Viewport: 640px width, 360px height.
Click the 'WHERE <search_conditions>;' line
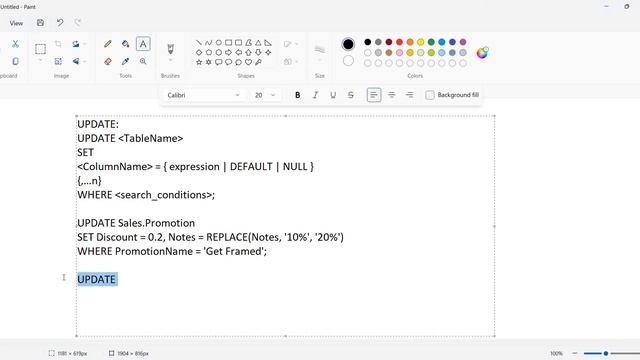pyautogui.click(x=146, y=195)
